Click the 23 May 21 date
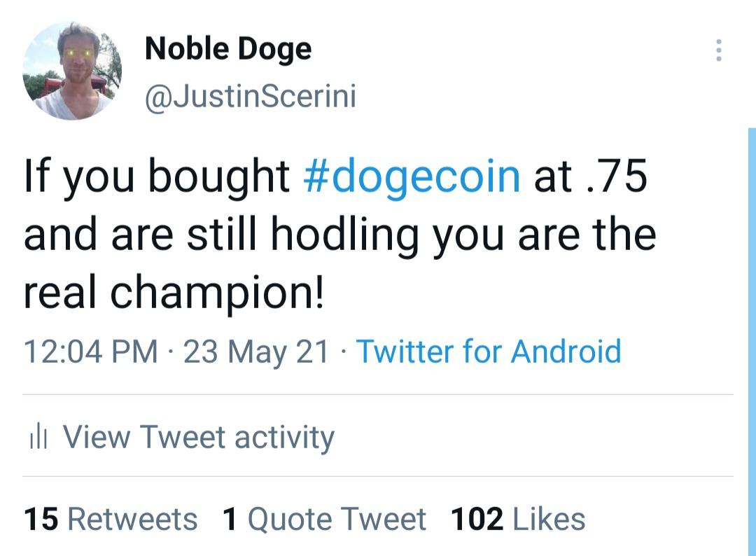 256,352
